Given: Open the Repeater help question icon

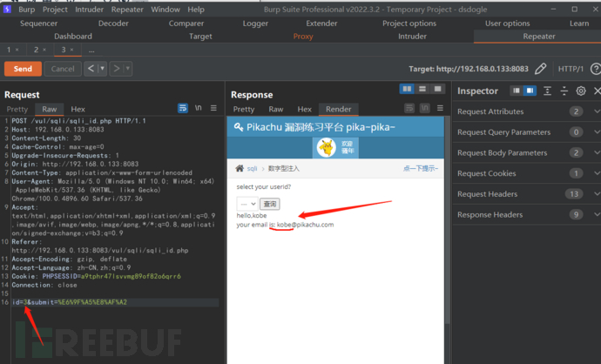Looking at the screenshot, I should pos(595,69).
